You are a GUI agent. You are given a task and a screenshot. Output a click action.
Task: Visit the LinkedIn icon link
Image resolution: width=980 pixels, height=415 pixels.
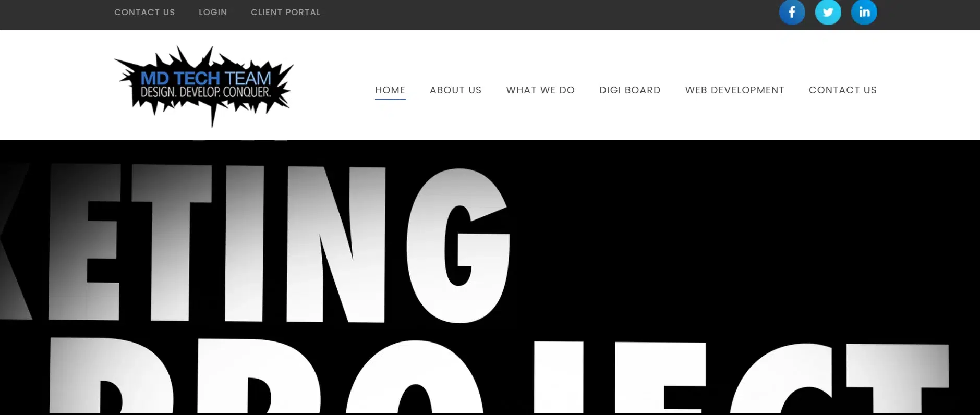(864, 12)
